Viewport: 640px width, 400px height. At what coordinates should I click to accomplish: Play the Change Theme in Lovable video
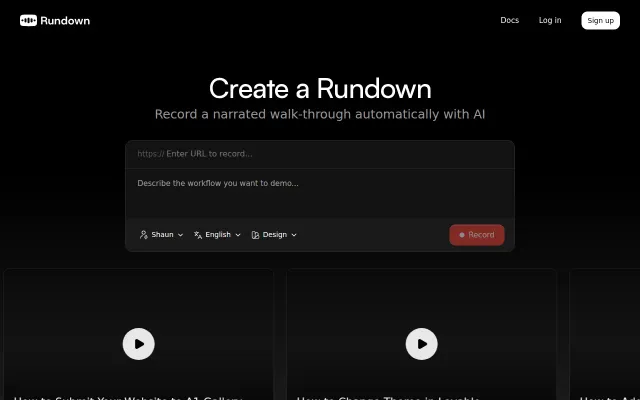coord(422,344)
